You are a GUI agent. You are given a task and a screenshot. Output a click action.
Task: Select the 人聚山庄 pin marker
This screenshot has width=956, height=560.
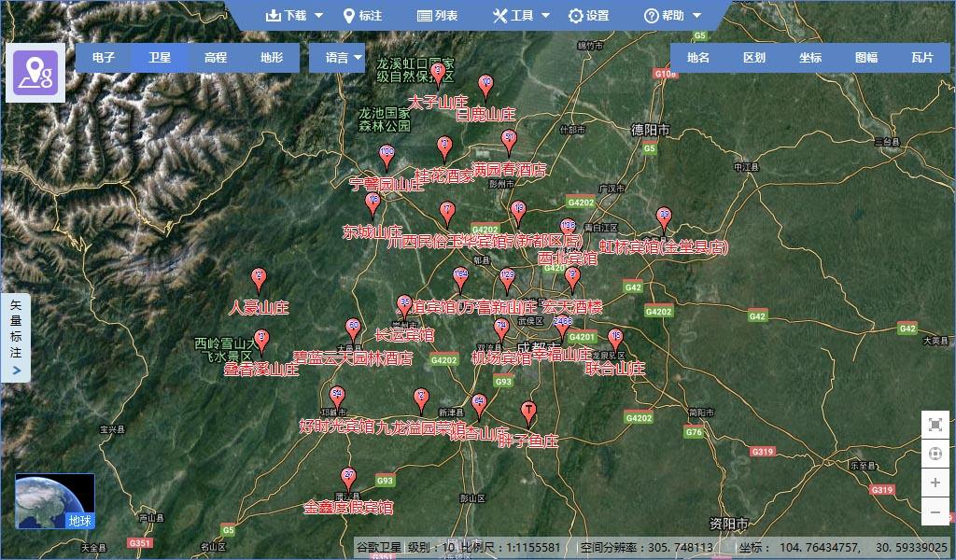[x=260, y=279]
